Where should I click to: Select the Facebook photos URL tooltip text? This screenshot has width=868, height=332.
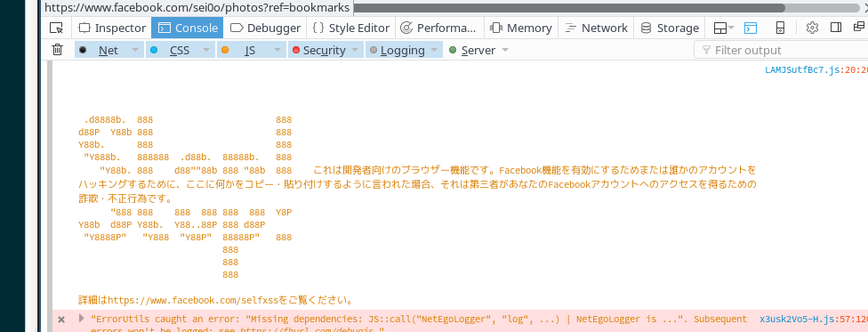[x=197, y=8]
